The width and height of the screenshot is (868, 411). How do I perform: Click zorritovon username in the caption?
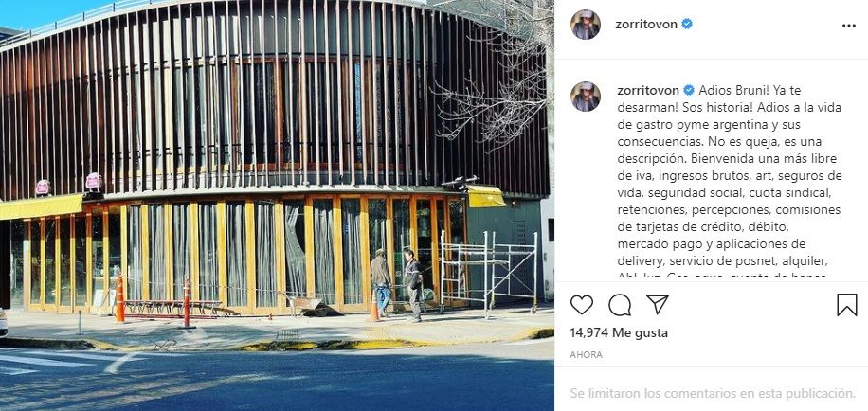coord(647,90)
